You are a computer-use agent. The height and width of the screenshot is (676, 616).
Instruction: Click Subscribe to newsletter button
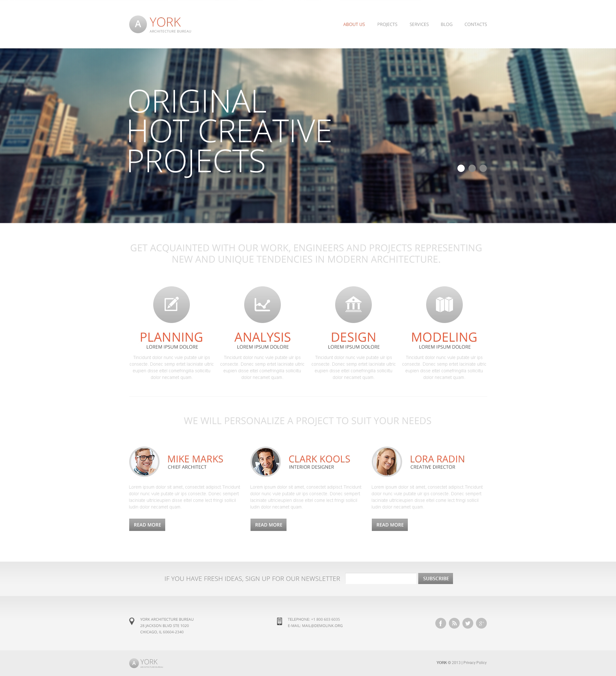[435, 578]
